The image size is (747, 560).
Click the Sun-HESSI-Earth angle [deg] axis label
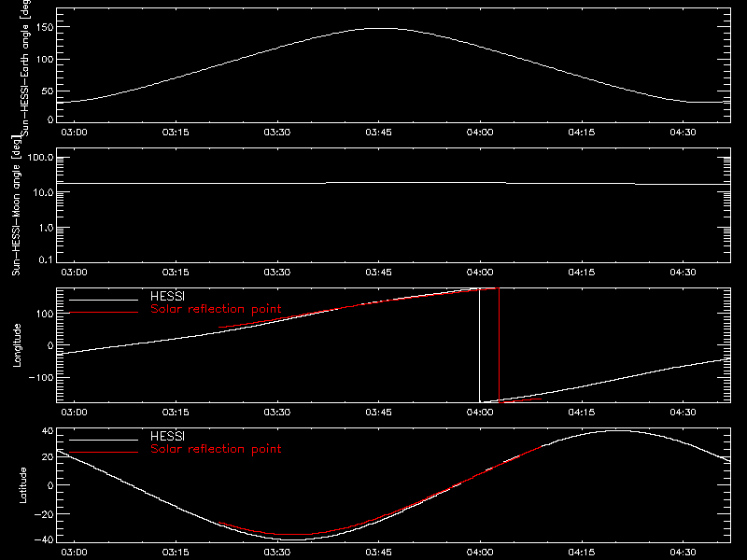25,66
